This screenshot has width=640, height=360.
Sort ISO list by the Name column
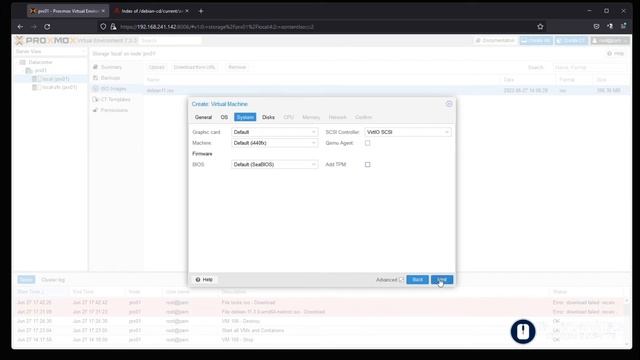(323, 80)
